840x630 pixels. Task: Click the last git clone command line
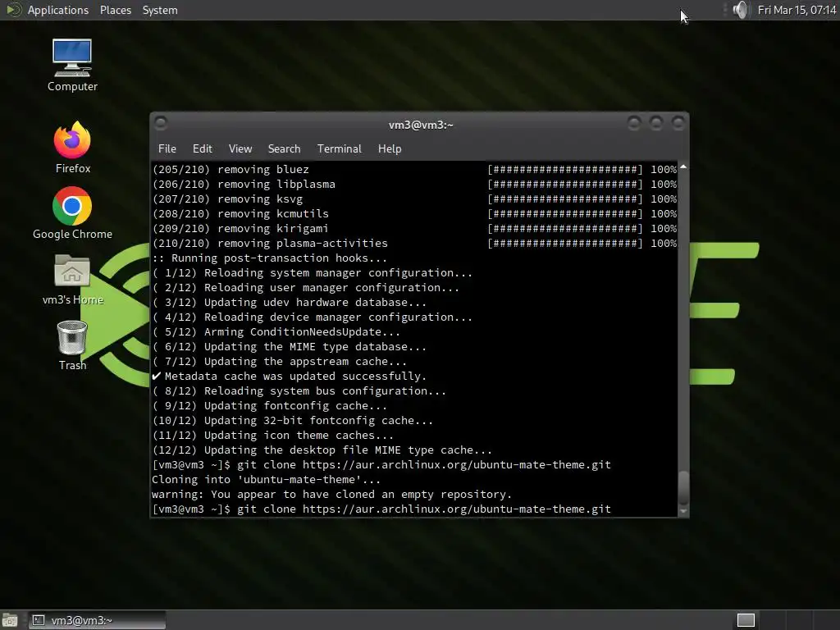click(381, 509)
